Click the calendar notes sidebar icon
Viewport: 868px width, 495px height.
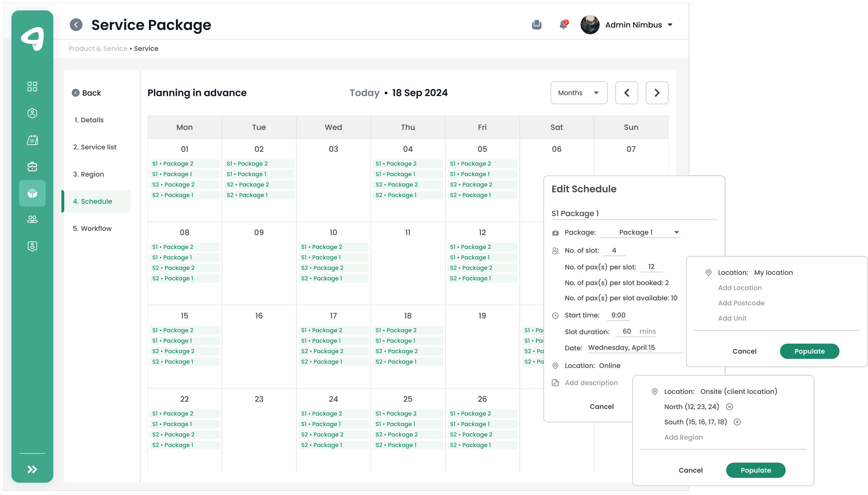coord(32,140)
